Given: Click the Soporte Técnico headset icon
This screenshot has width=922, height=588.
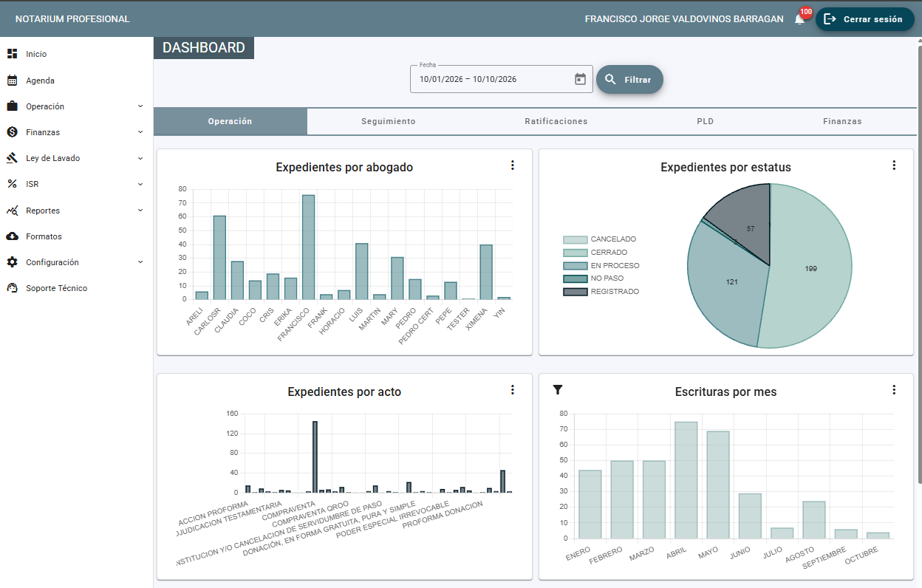Looking at the screenshot, I should (x=12, y=288).
